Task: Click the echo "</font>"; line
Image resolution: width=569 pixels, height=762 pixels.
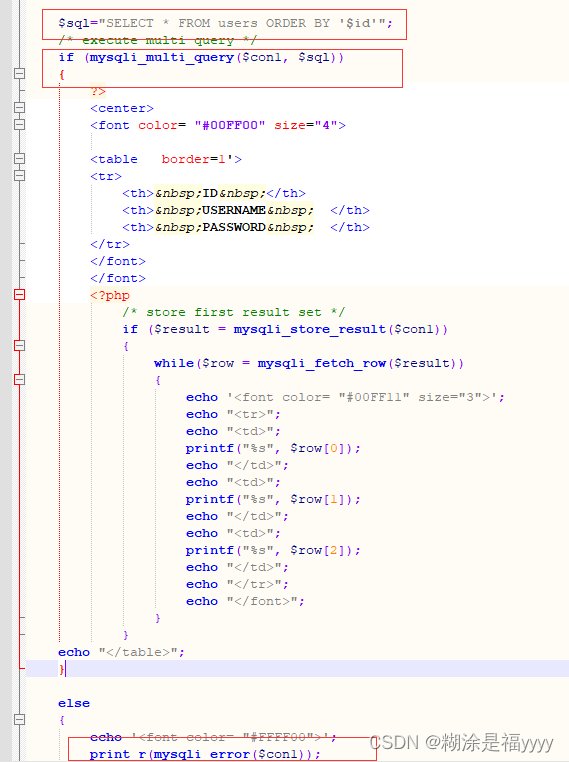Action: tap(245, 602)
